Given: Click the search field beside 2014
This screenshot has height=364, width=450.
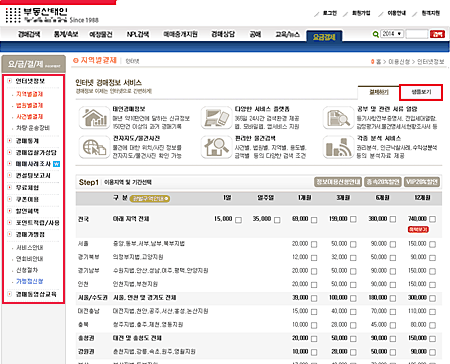Looking at the screenshot, I should click(417, 34).
